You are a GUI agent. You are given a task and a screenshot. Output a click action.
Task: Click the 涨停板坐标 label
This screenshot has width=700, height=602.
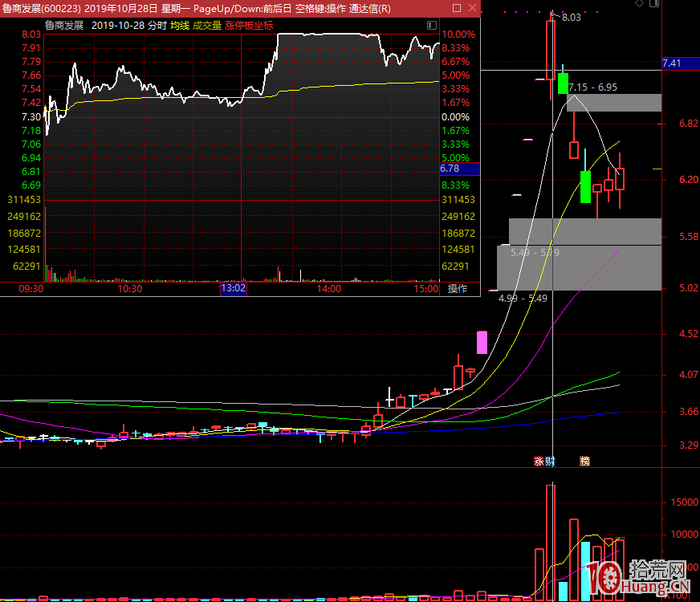tap(249, 26)
